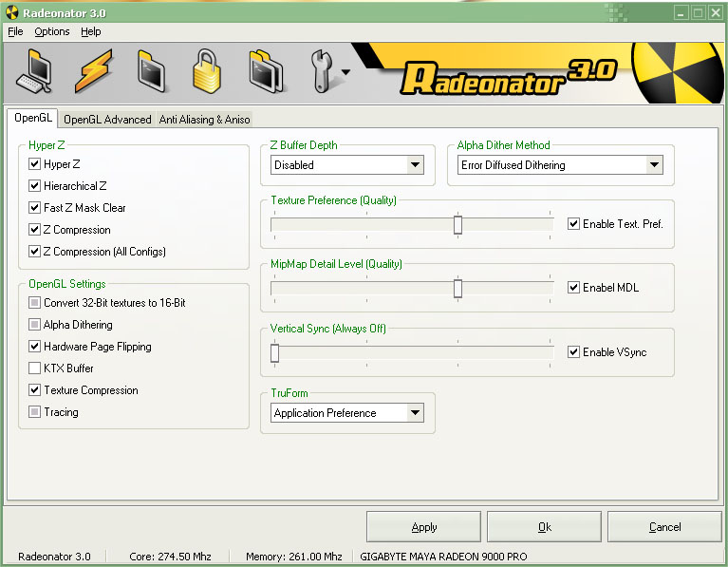
Task: Click the single folder profile toolbar icon
Action: tap(151, 71)
